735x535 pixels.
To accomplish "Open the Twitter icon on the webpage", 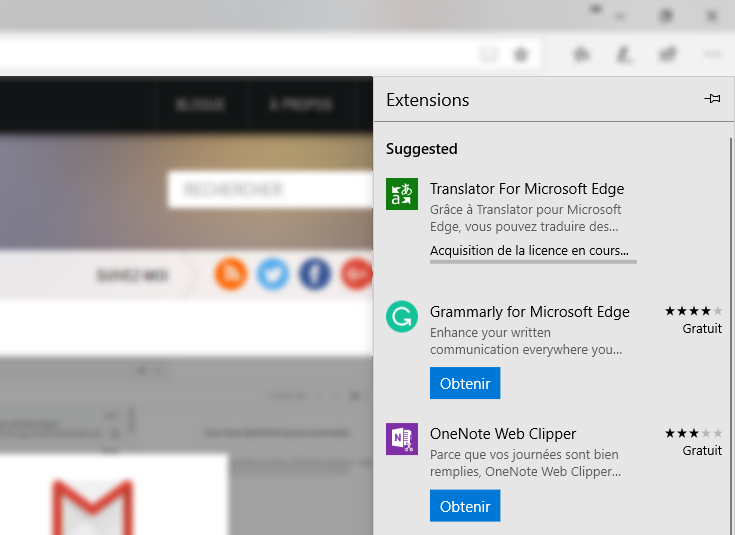I will pos(273,274).
